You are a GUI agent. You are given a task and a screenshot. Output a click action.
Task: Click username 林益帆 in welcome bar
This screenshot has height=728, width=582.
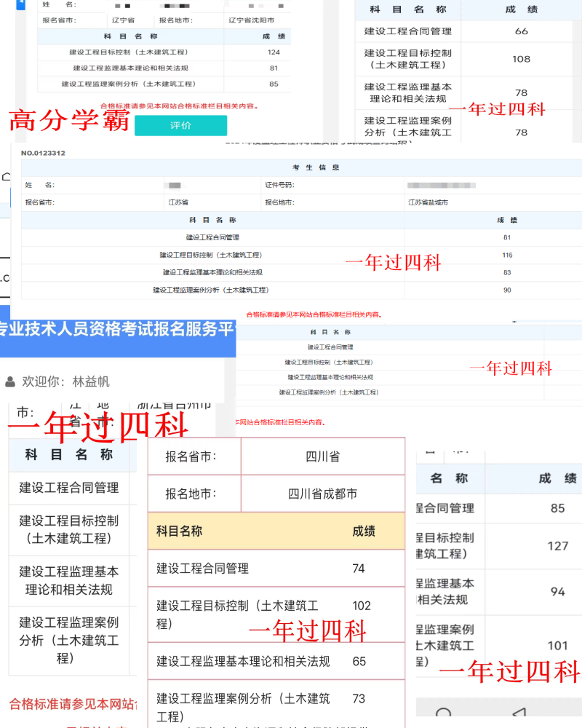coord(91,381)
